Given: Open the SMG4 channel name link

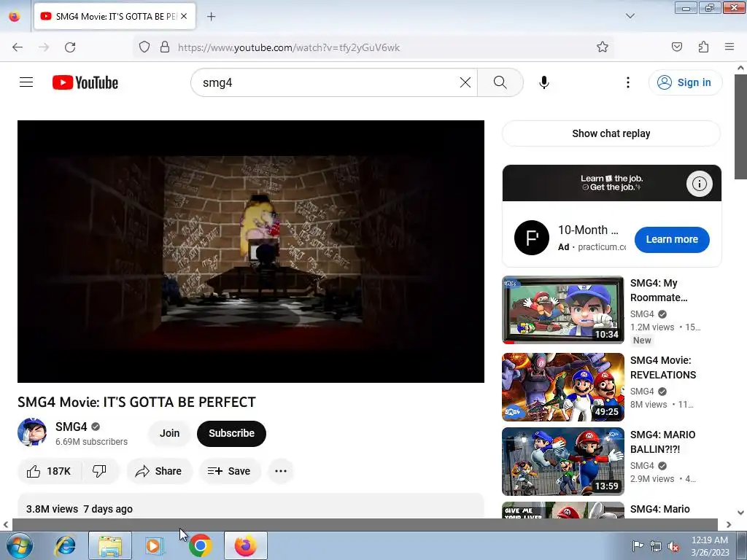Looking at the screenshot, I should click(71, 427).
